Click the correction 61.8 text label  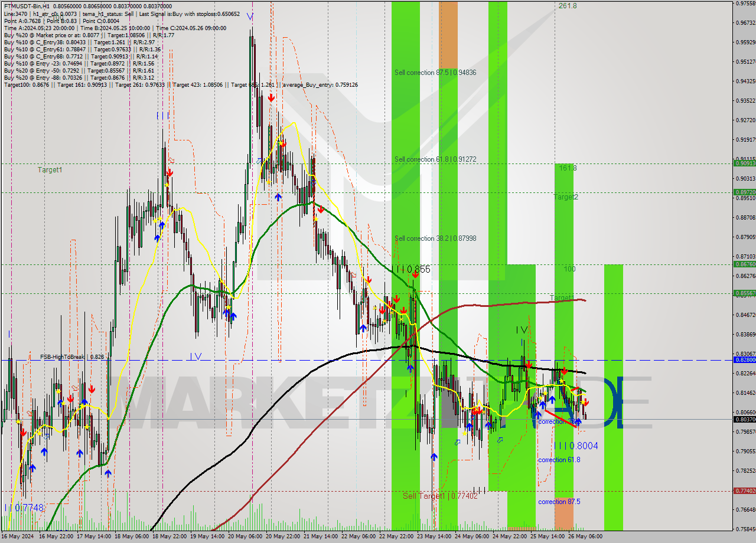coord(558,459)
